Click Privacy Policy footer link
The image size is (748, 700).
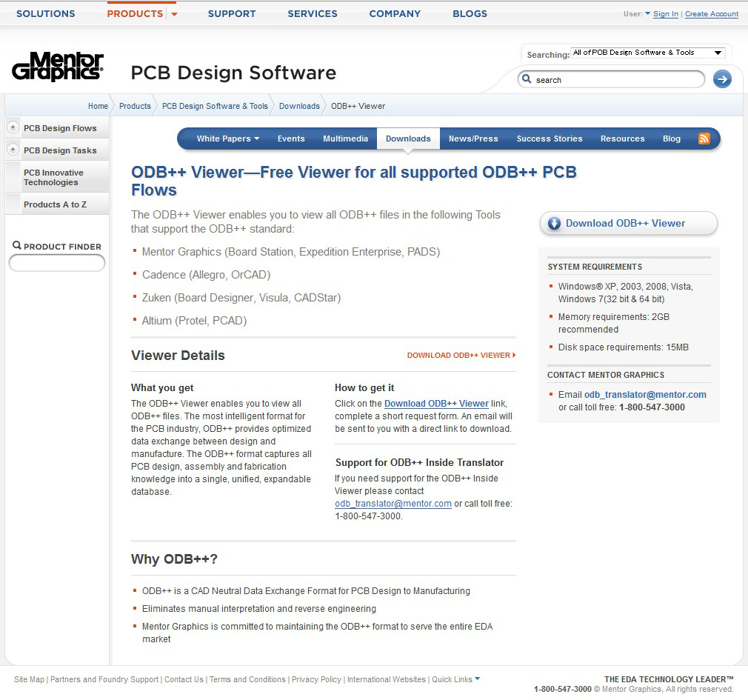click(x=317, y=679)
